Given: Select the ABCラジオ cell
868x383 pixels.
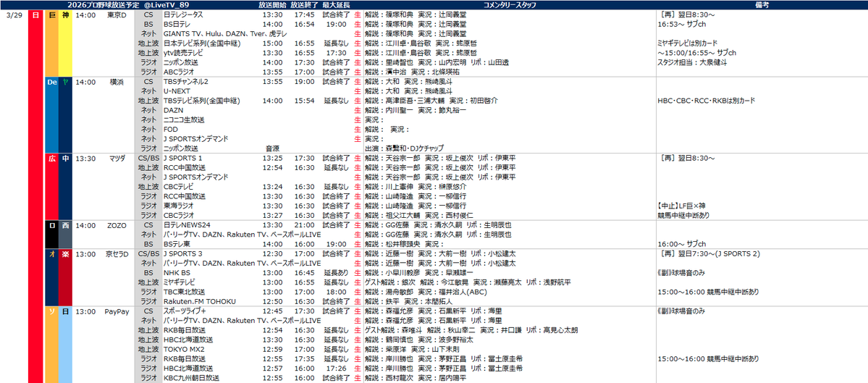Looking at the screenshot, I should pos(178,72).
